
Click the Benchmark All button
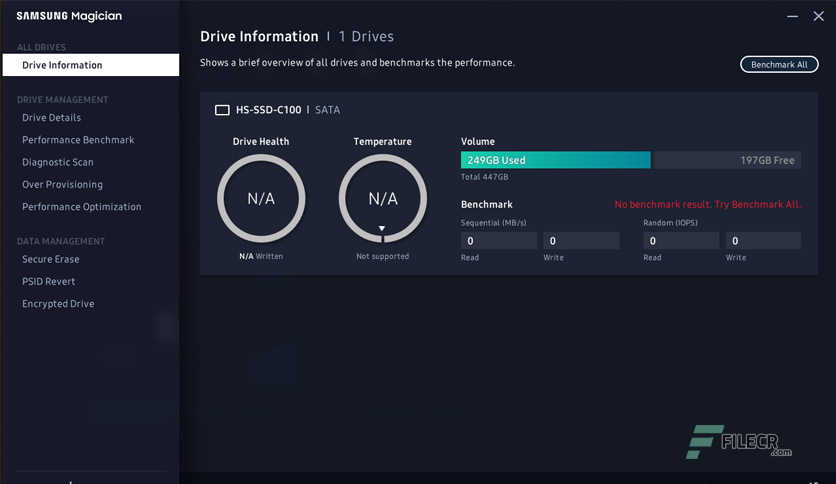click(x=779, y=64)
